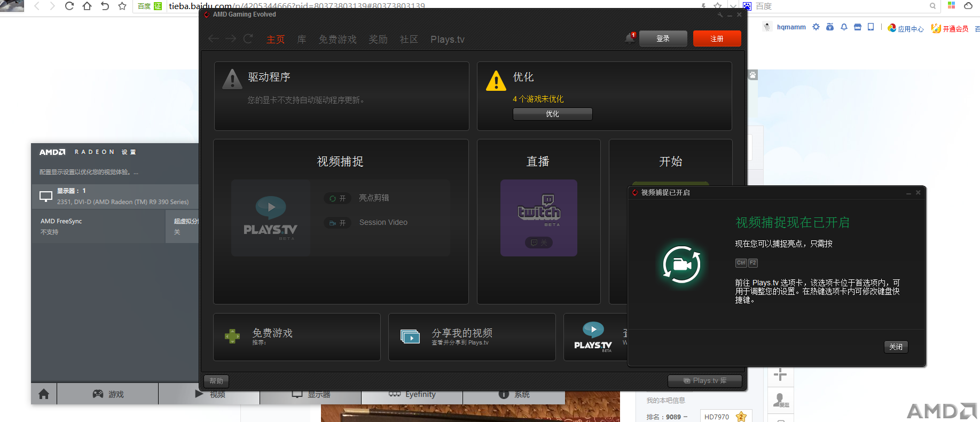Screen dimensions: 980x422
Task: Click the 开通会员 membership link
Action: [950, 28]
